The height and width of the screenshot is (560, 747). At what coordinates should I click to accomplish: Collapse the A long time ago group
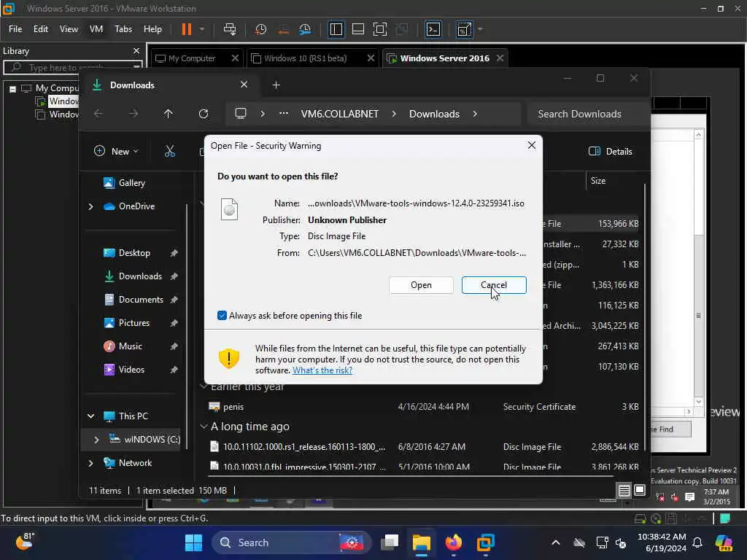pyautogui.click(x=204, y=427)
